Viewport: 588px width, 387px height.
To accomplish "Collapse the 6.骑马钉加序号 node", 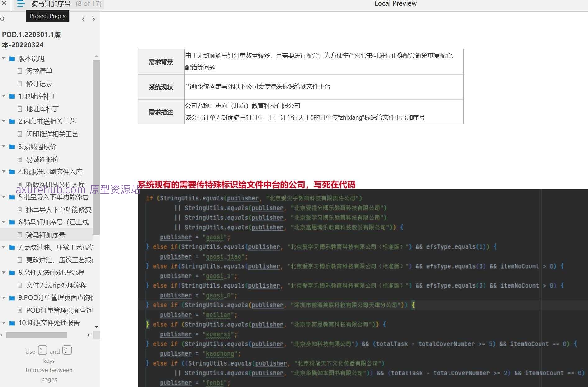I will click(4, 222).
